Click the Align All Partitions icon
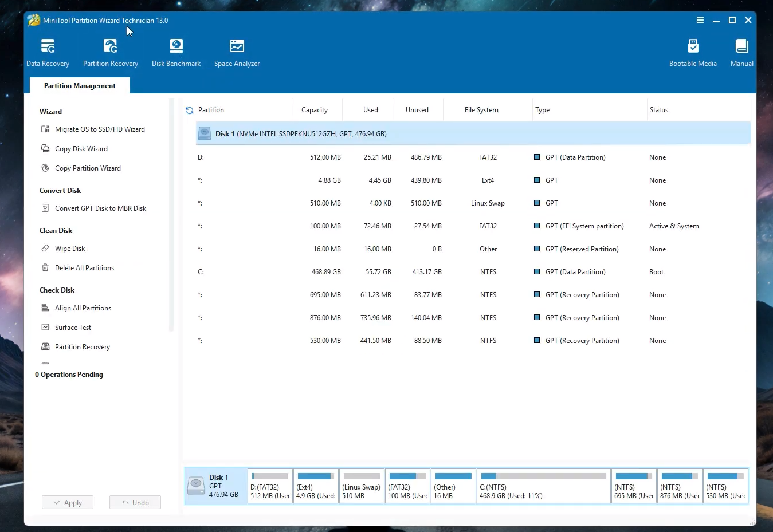The image size is (773, 532). 45,308
